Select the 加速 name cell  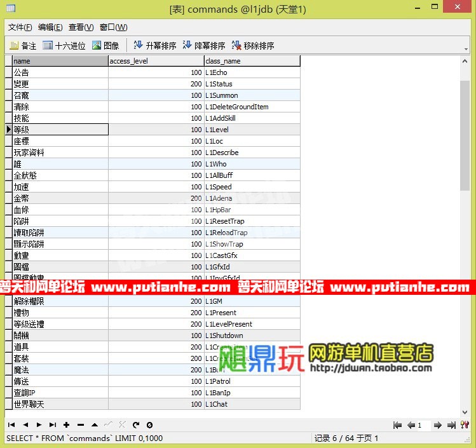(60, 187)
